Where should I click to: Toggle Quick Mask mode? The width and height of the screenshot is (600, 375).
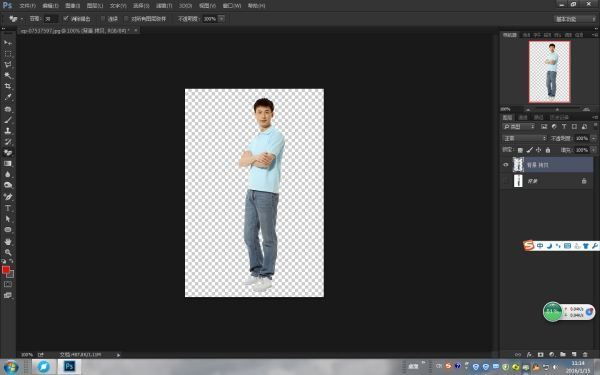(x=8, y=284)
